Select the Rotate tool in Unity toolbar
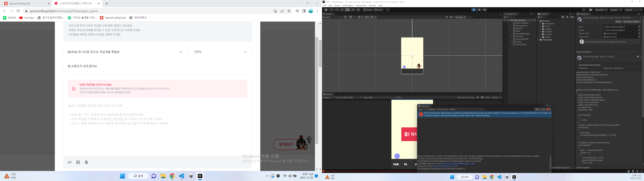The height and width of the screenshot is (181, 644). coord(337,10)
